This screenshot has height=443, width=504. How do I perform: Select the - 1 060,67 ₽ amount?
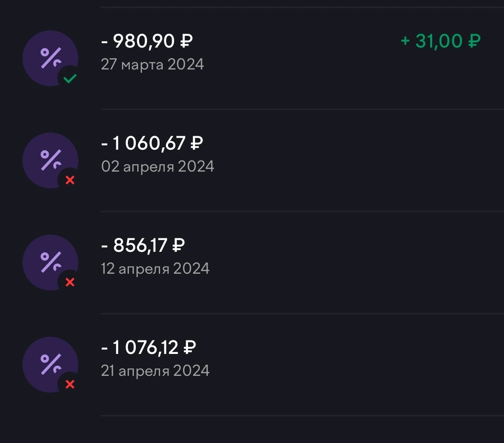tap(152, 143)
